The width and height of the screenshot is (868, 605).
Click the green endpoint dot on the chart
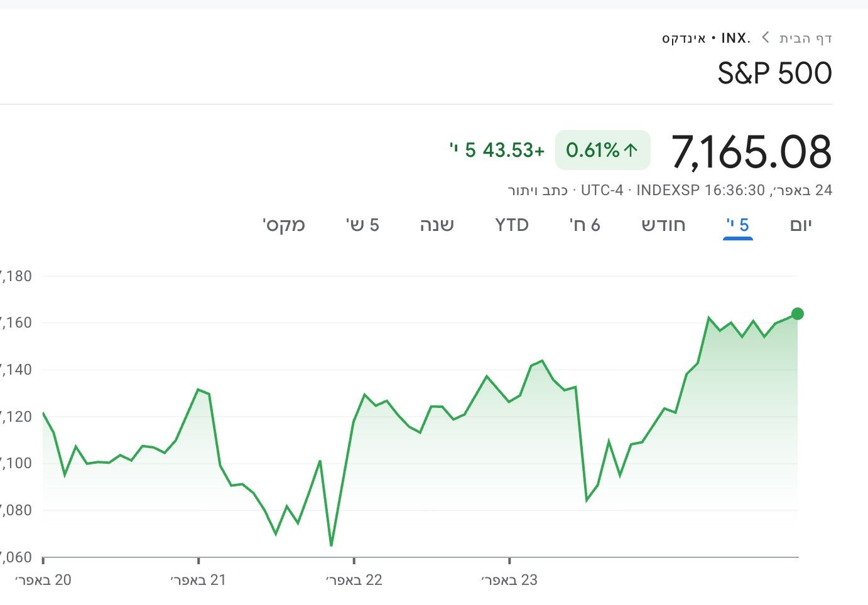[x=798, y=314]
